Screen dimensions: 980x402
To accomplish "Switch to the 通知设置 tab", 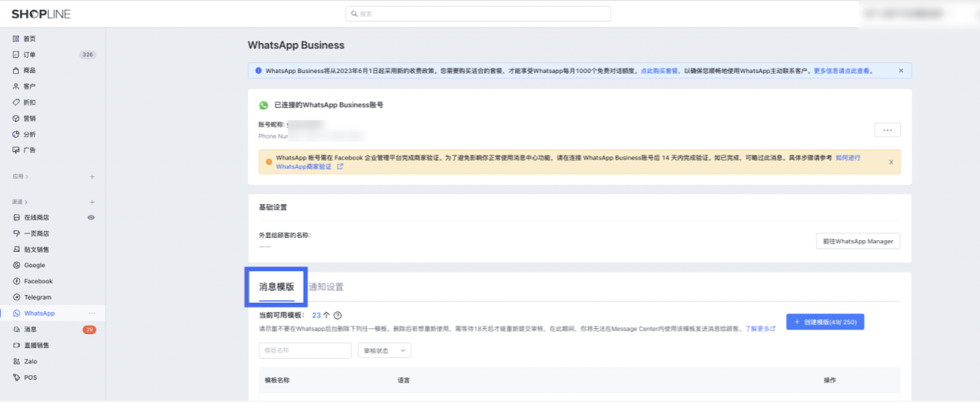I will tap(326, 286).
